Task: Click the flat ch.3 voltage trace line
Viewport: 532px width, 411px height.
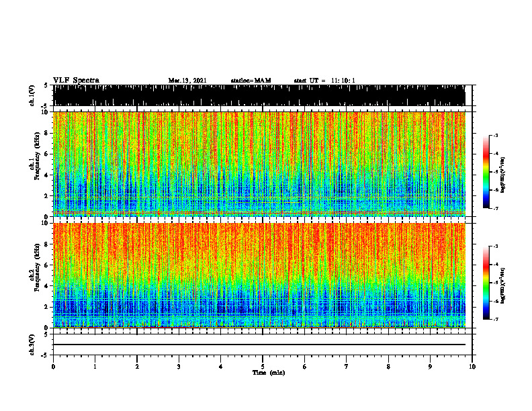Action: (x=259, y=345)
